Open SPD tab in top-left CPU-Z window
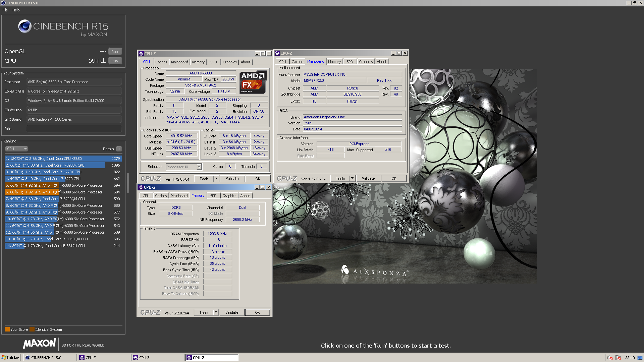The image size is (644, 362). click(214, 62)
